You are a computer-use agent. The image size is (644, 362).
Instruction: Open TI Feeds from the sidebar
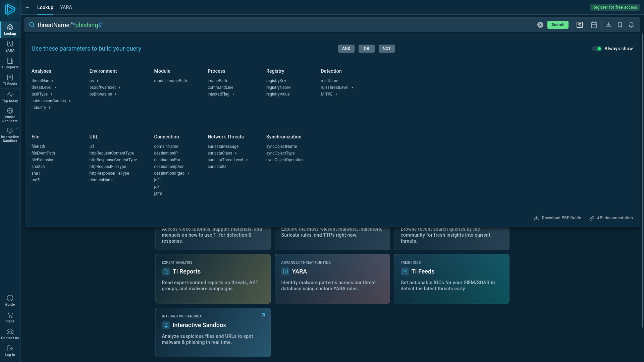coord(10,80)
